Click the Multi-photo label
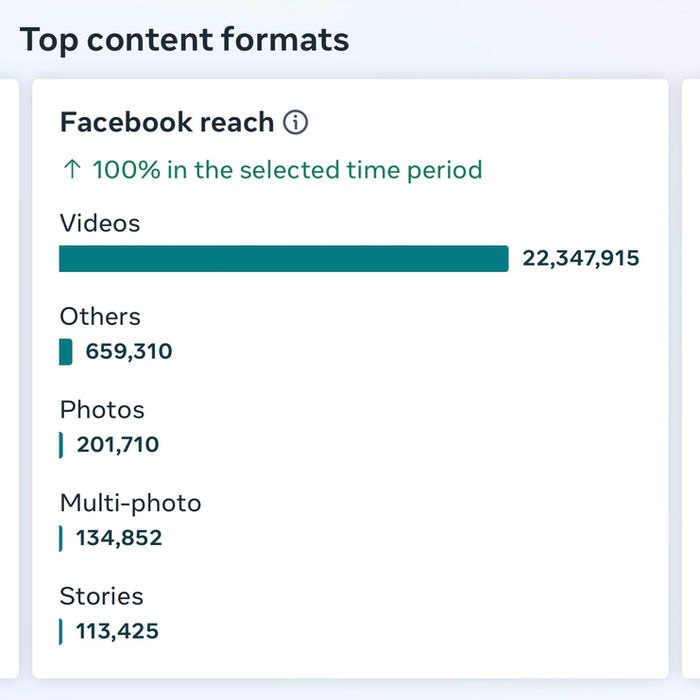700x700 pixels. point(130,503)
